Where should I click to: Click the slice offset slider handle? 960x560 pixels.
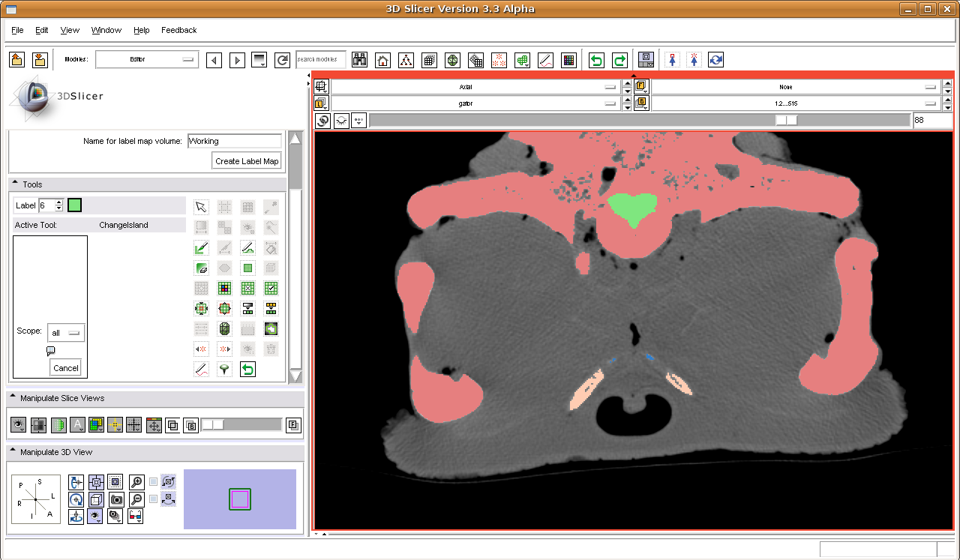click(786, 120)
